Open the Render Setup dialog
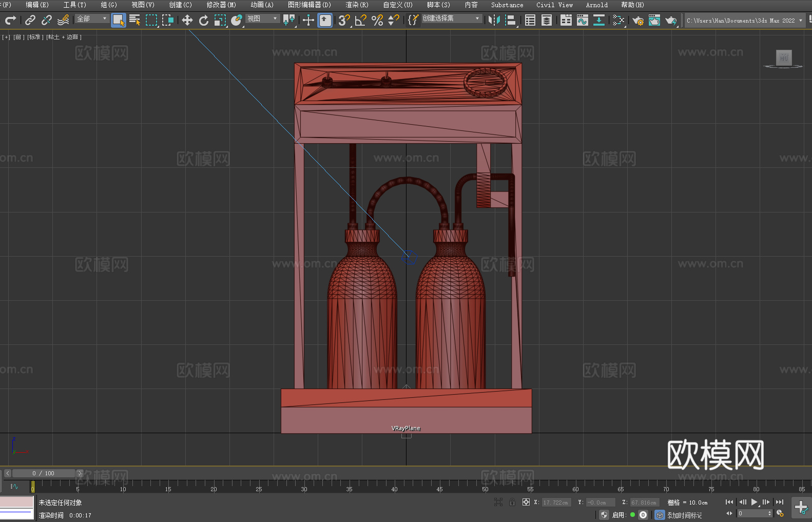Viewport: 812px width, 522px height. tap(637, 20)
